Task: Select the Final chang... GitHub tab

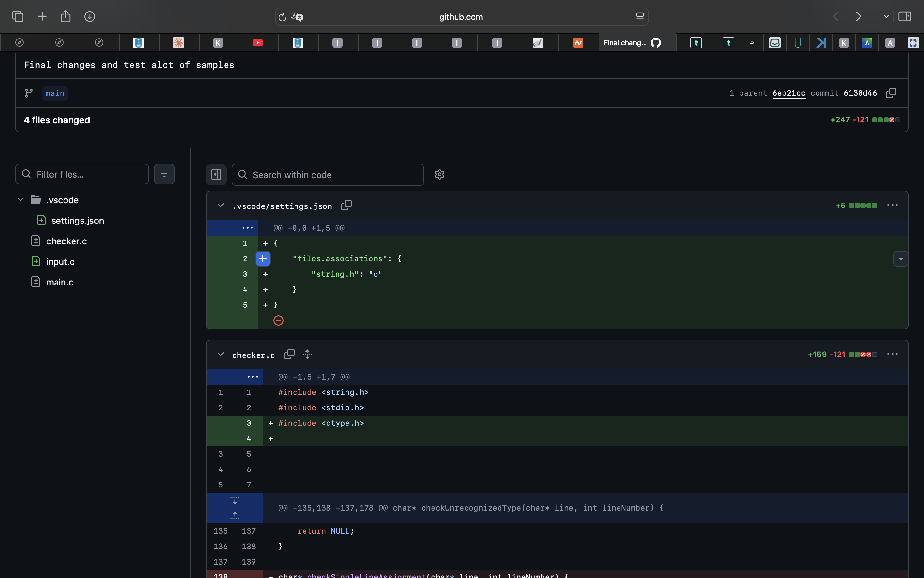Action: click(637, 43)
